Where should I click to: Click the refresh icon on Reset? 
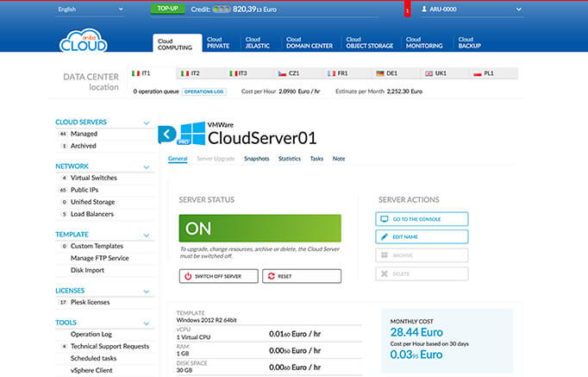pos(271,276)
